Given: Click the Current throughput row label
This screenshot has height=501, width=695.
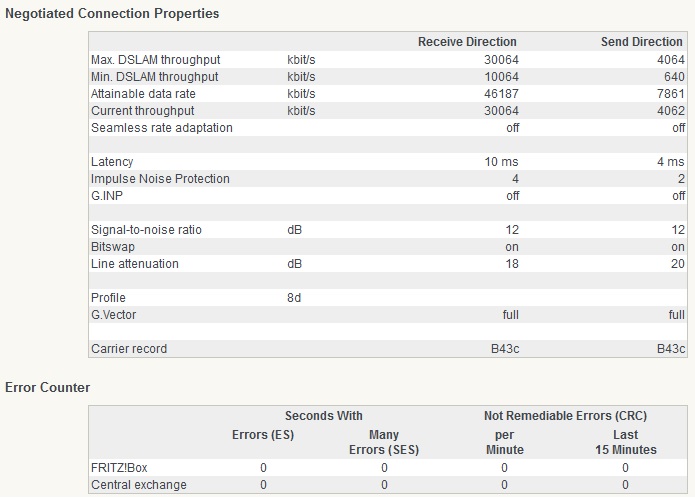Looking at the screenshot, I should [x=142, y=111].
